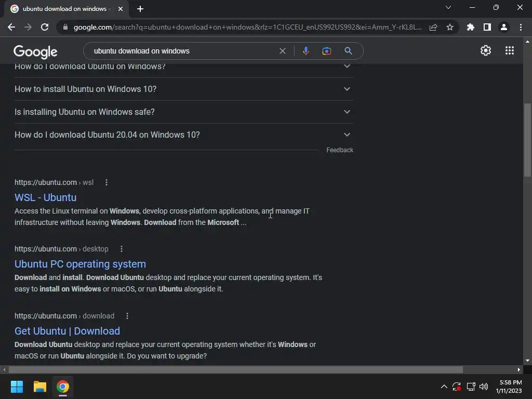Open the Chrome profile menu
The width and height of the screenshot is (532, 399).
(x=504, y=27)
